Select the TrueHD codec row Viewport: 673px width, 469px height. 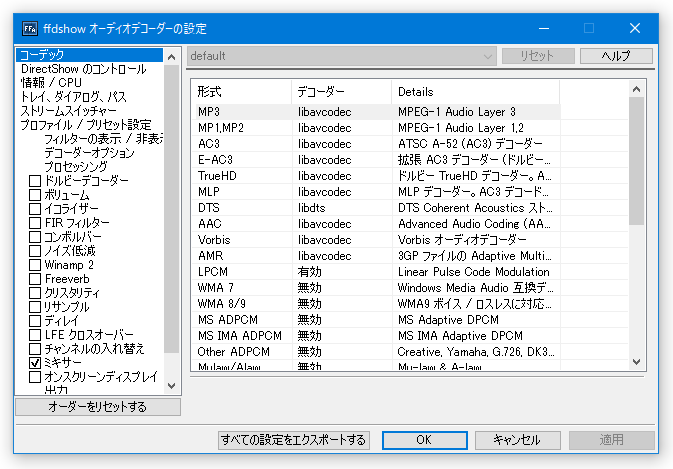click(x=378, y=176)
